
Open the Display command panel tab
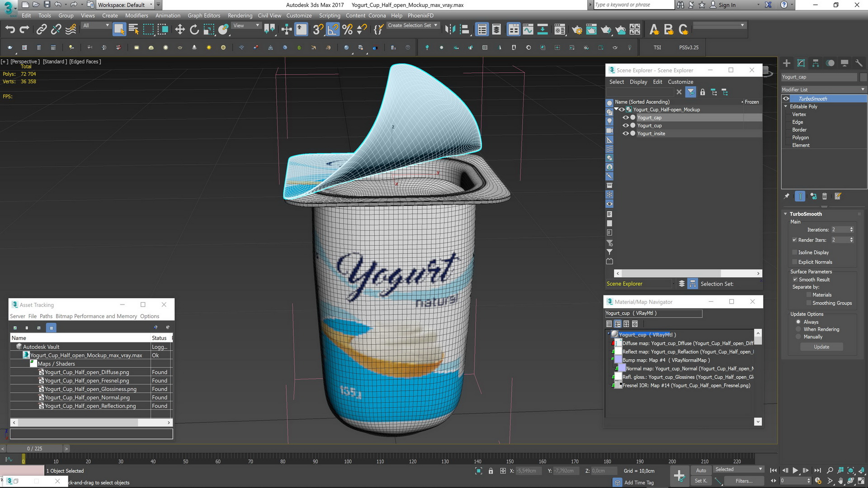[x=844, y=63]
